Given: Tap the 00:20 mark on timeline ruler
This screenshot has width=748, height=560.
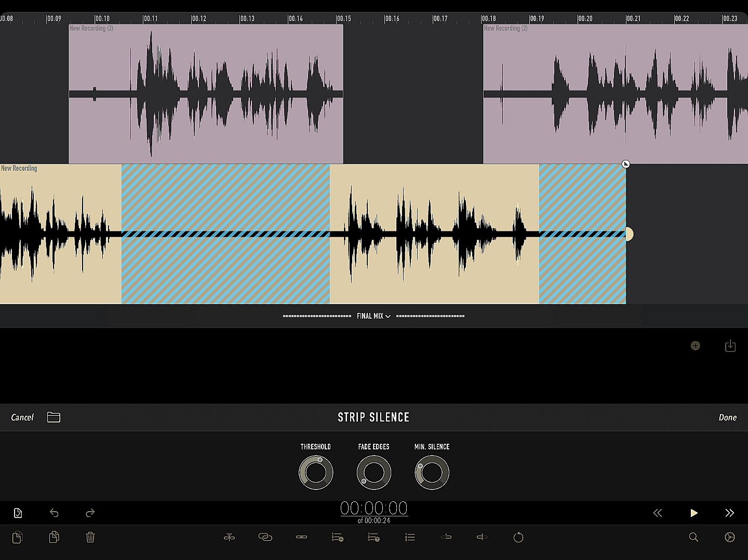Looking at the screenshot, I should tap(585, 19).
